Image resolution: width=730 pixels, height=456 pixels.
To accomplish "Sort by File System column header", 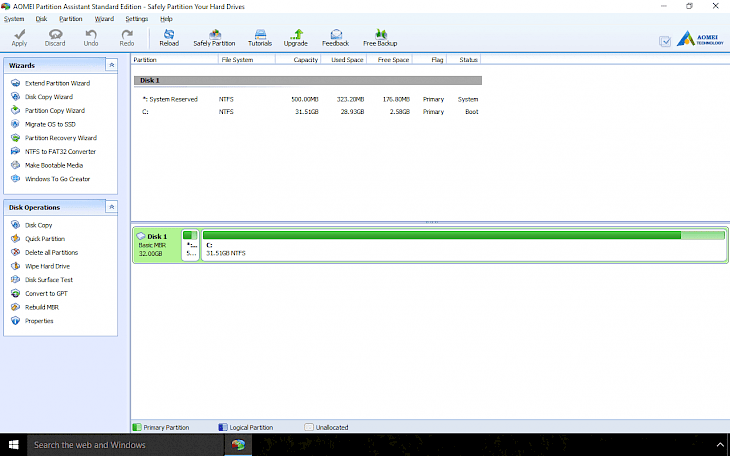I will (247, 60).
